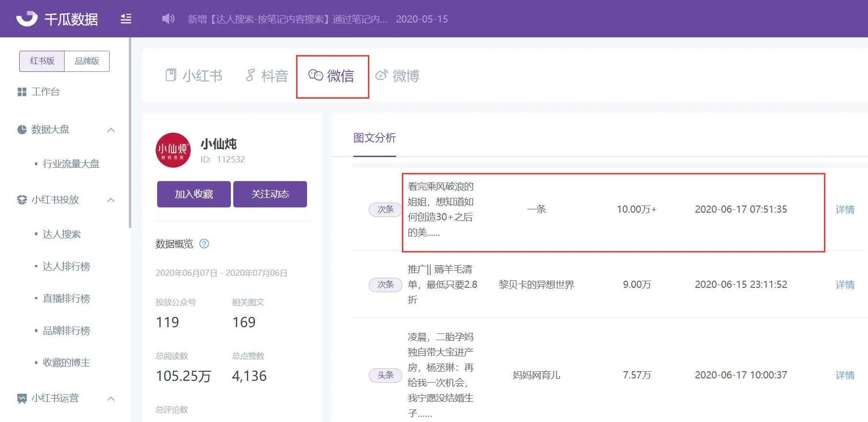
Task: Switch to 品牌版 version
Action: click(x=87, y=61)
